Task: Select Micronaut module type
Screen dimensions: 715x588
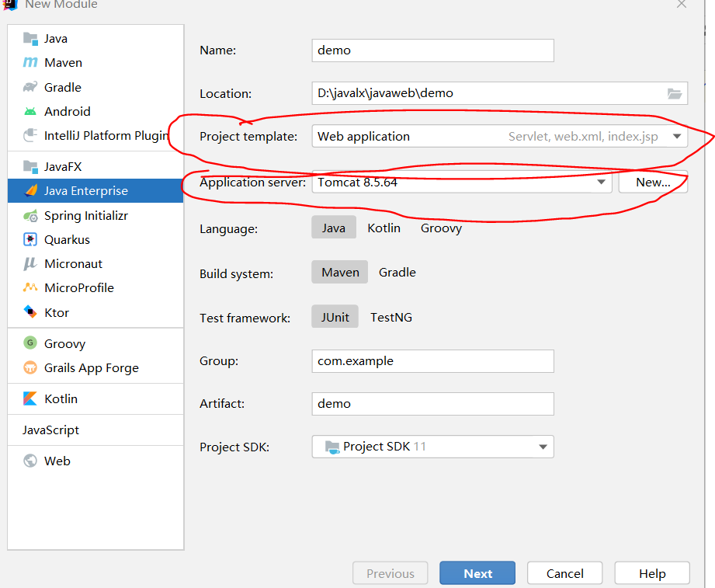Action: (95, 263)
